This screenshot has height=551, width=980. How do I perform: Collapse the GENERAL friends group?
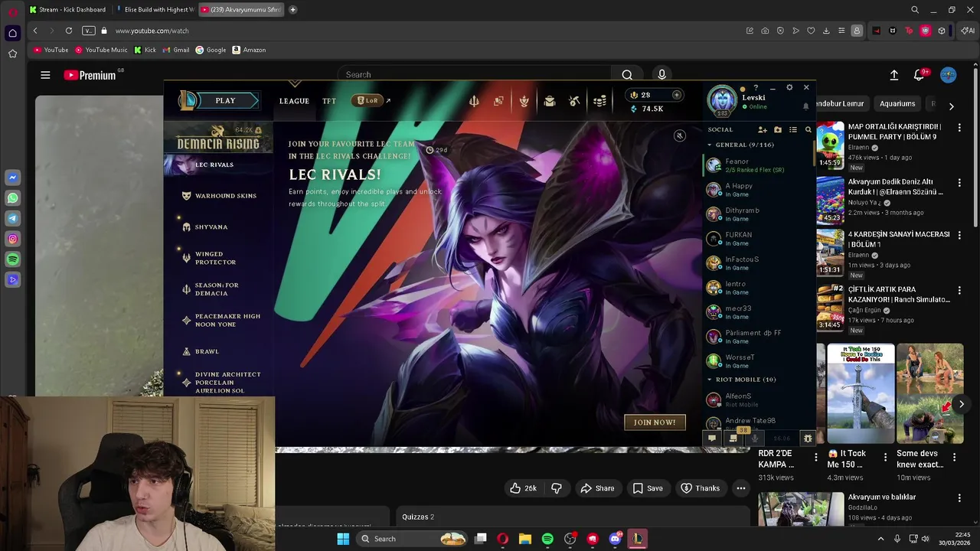(x=709, y=145)
